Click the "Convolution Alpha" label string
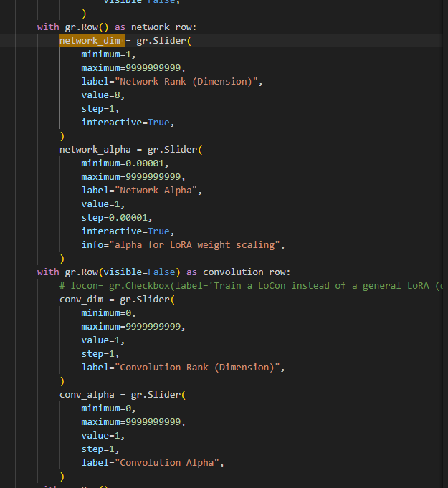The height and width of the screenshot is (488, 448). tap(167, 463)
